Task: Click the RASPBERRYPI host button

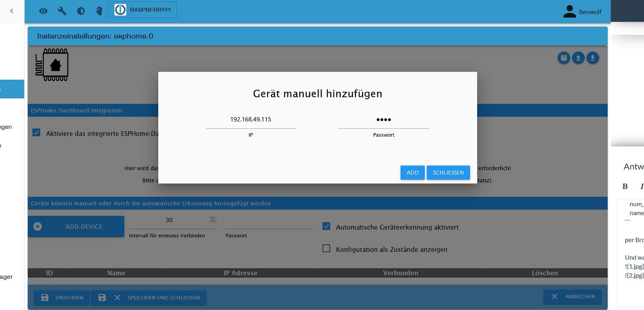Action: click(x=143, y=10)
